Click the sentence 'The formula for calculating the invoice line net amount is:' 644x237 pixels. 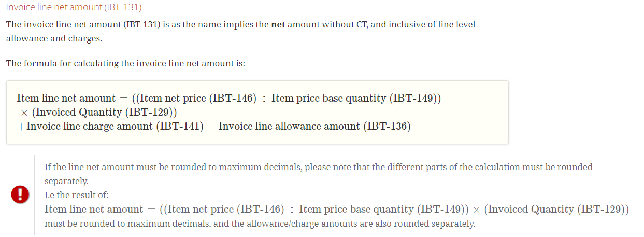click(x=125, y=63)
